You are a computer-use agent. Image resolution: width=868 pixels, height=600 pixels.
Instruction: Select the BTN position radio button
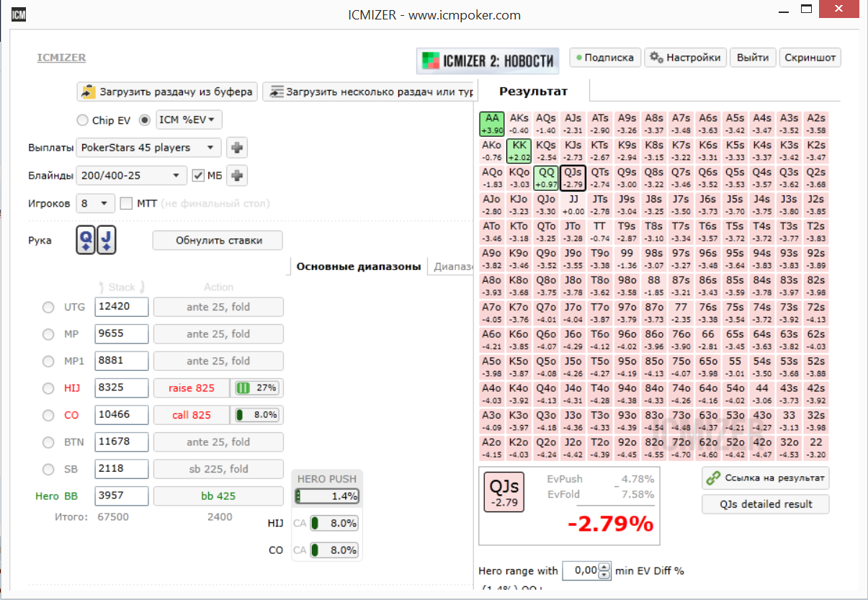click(x=48, y=442)
